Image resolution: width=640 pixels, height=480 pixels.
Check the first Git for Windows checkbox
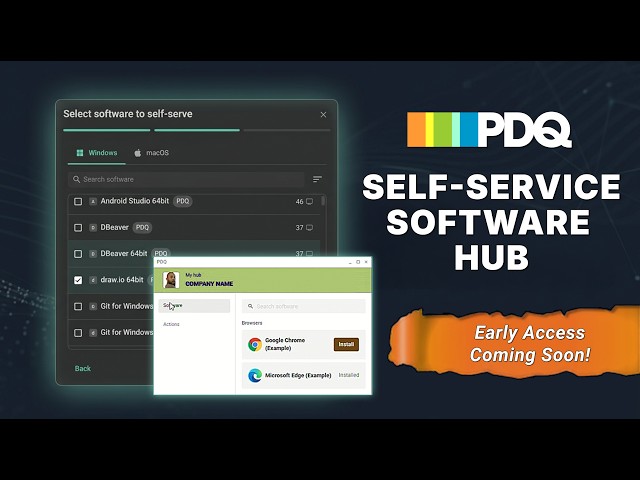point(78,307)
